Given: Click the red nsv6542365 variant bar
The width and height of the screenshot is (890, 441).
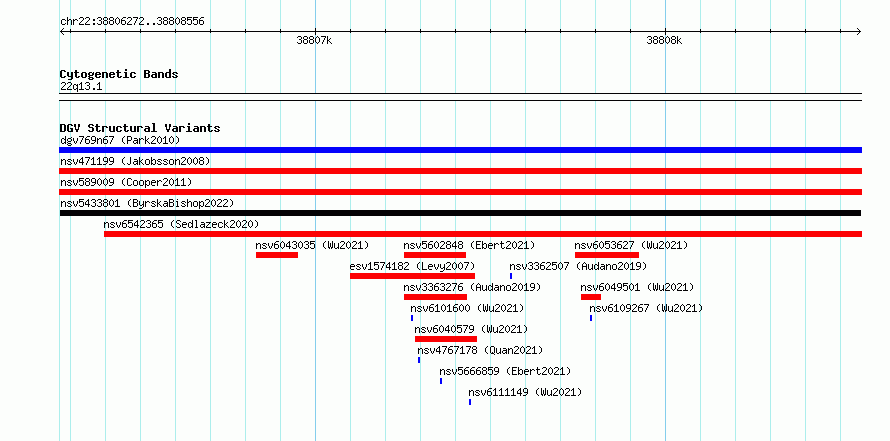Looking at the screenshot, I should (x=483, y=234).
